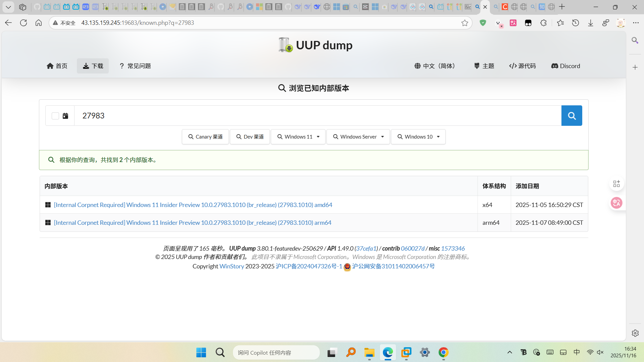Screen dimensions: 644x362
Task: Click the calendar icon beside the search field
Action: tap(65, 116)
